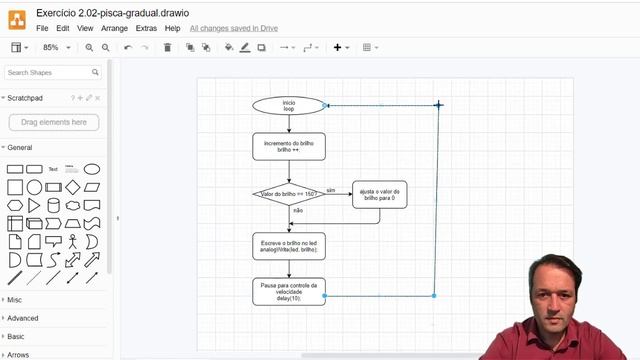The width and height of the screenshot is (640, 360).
Task: Open the Help menu
Action: (172, 28)
